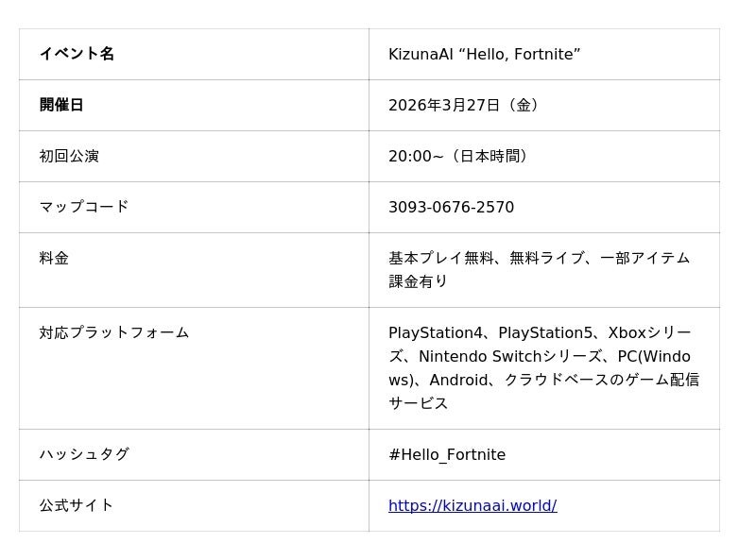756x560 pixels.
Task: Click the イベント名 header cell
Action: tap(77, 54)
